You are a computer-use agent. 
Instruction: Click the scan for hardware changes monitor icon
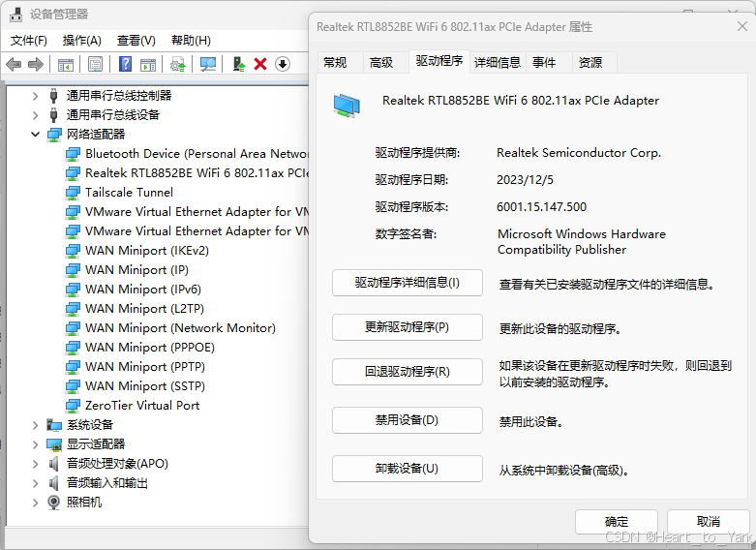(x=208, y=64)
